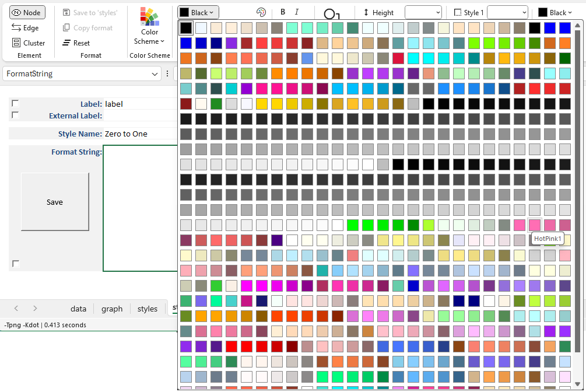Click inside the Format String text area

(140, 207)
